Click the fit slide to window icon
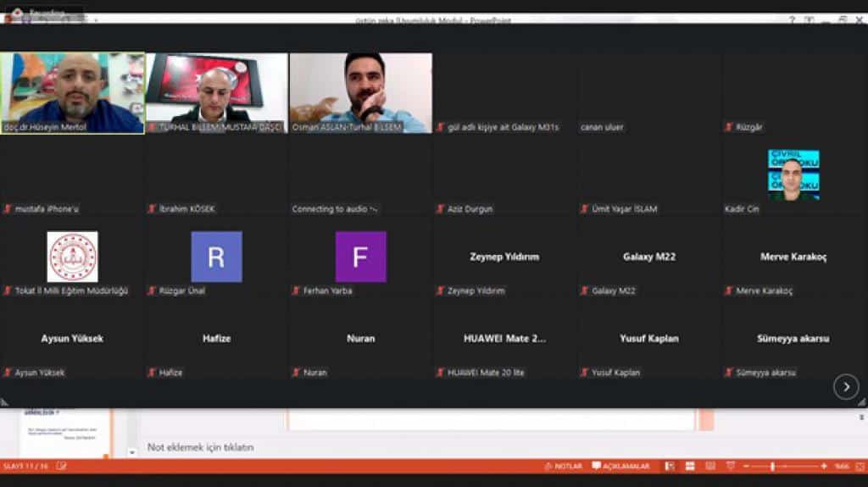This screenshot has height=487, width=868. (x=857, y=467)
